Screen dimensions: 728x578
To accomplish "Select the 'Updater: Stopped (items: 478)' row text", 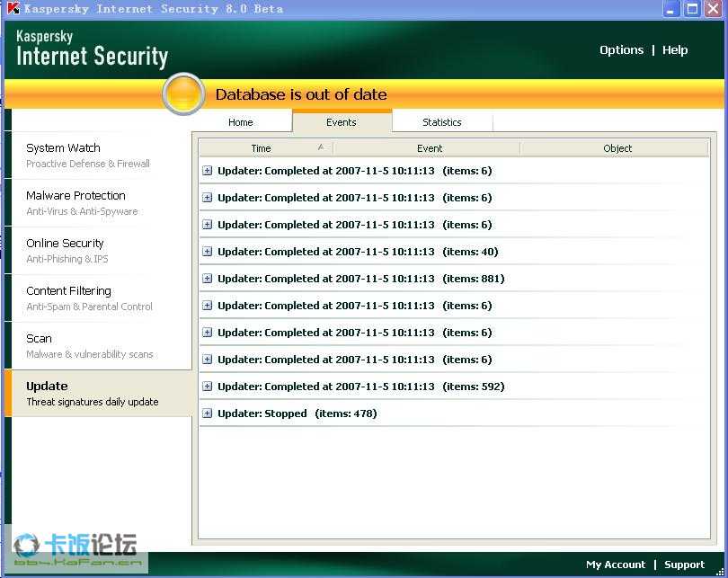I will point(297,413).
